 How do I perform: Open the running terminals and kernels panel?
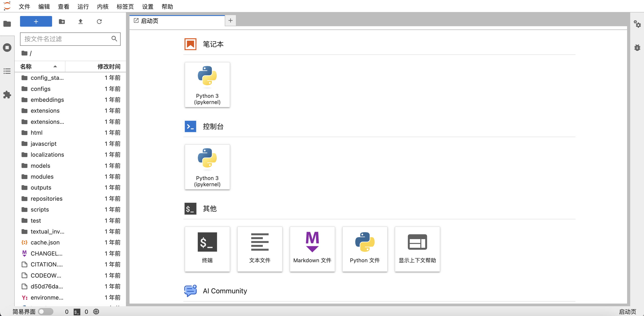7,47
